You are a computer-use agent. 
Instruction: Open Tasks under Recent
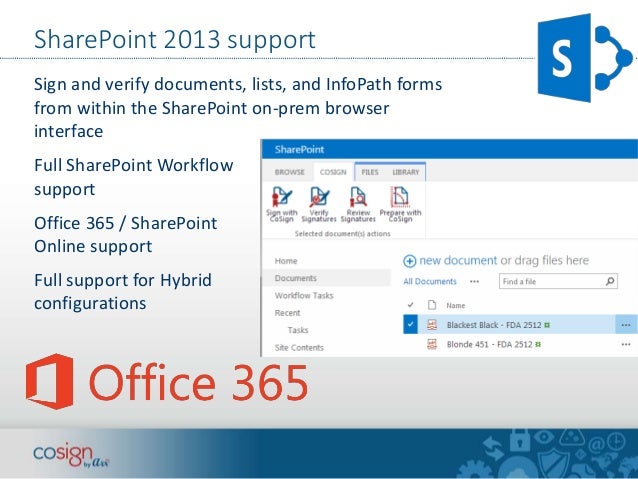pos(298,330)
